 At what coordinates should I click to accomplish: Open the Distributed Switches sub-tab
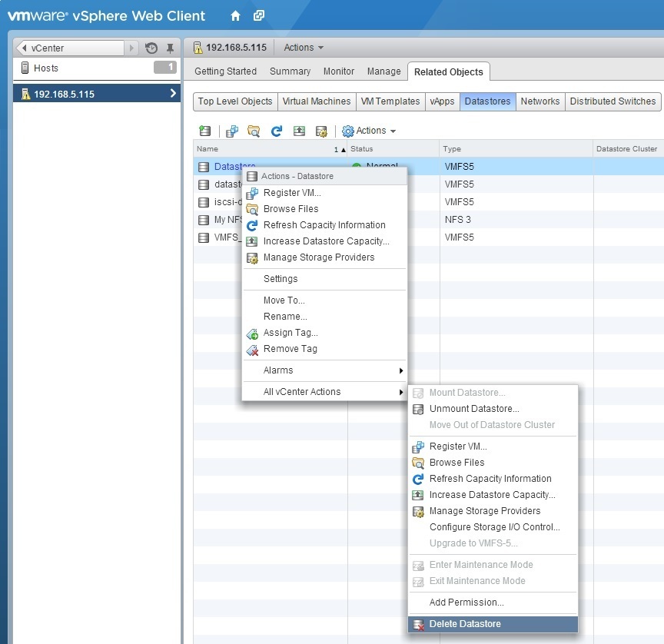point(613,101)
